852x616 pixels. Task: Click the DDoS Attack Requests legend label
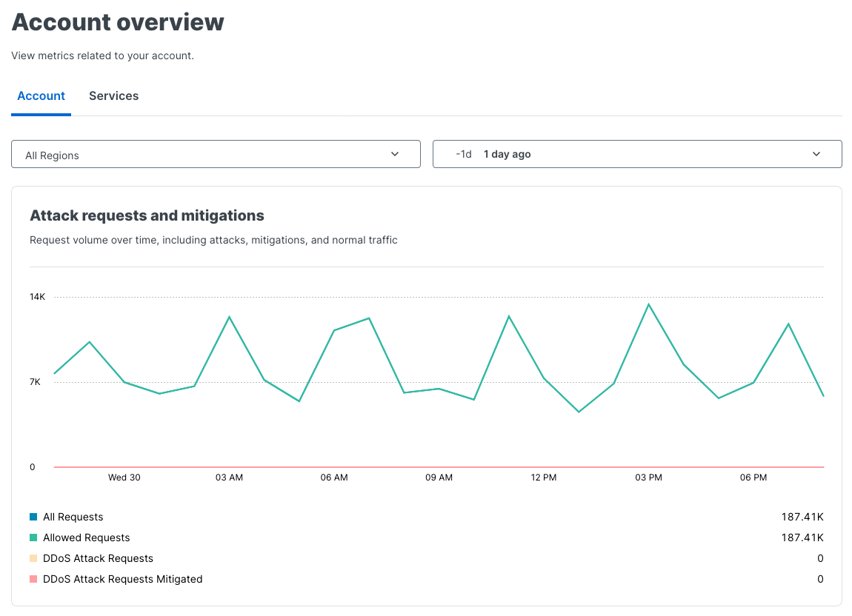98,558
